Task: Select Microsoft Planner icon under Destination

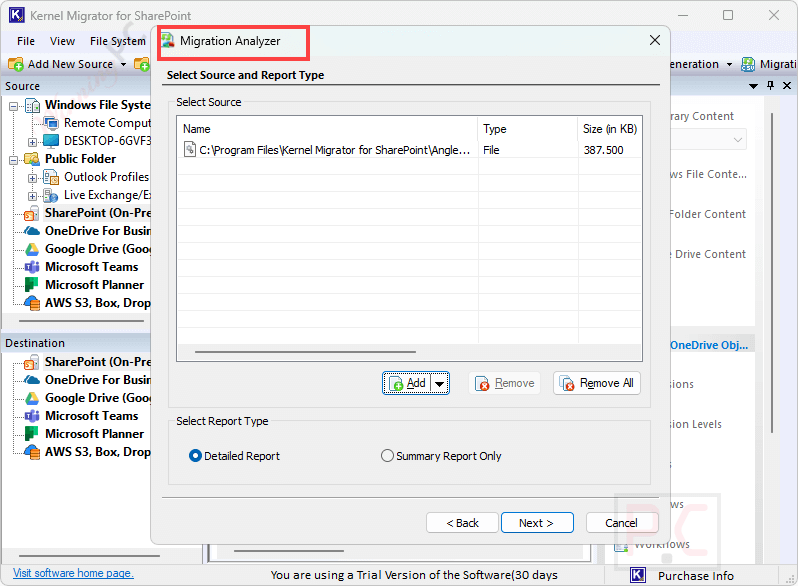Action: point(32,434)
